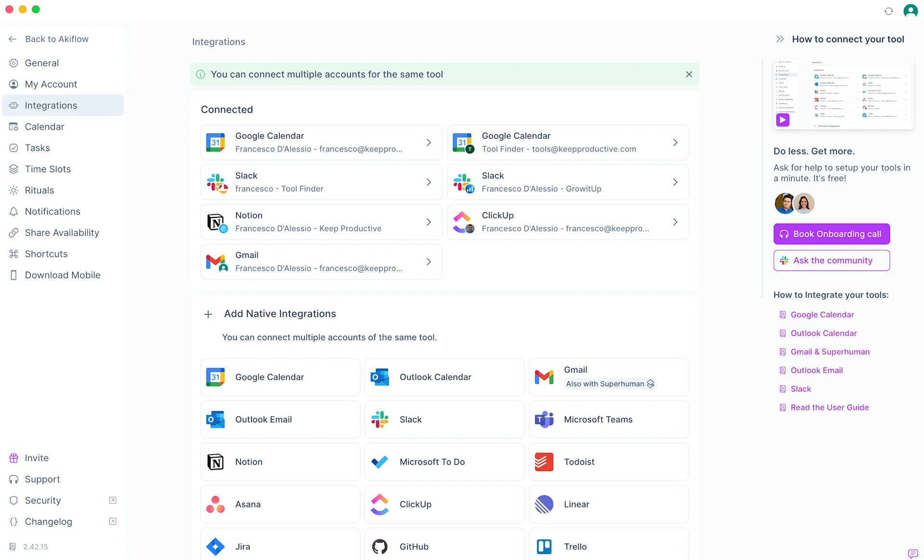Select the Jira integration icon
Image resolution: width=924 pixels, height=560 pixels.
coord(215,547)
